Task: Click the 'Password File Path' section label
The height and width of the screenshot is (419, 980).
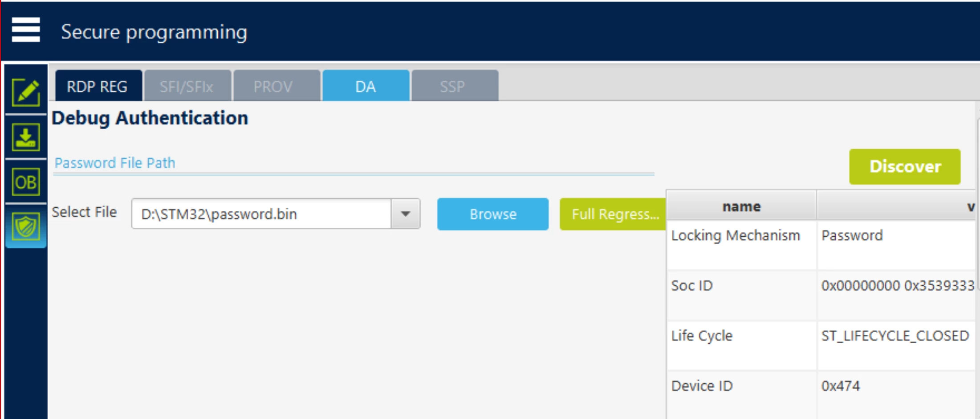Action: 115,163
